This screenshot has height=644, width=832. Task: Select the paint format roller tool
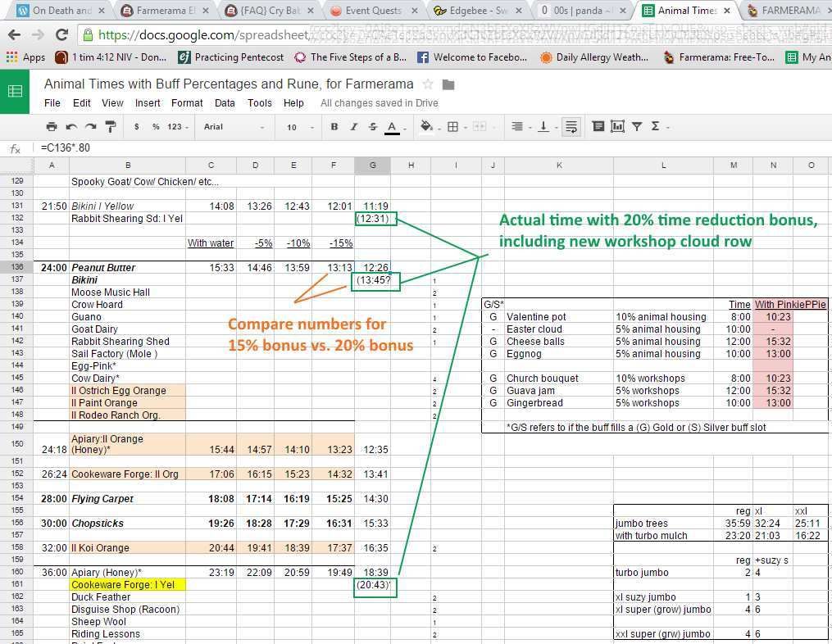pos(111,127)
